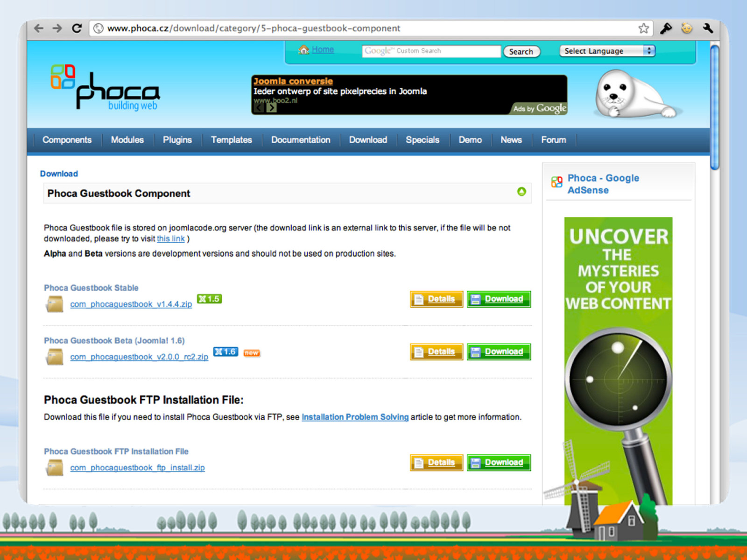The image size is (747, 560).
Task: Click the Joomla 1.6 version badge
Action: tap(226, 351)
